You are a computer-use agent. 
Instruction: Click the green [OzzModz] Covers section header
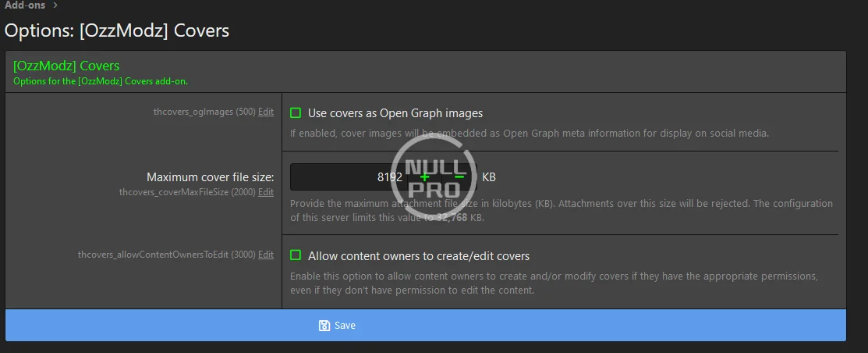66,66
